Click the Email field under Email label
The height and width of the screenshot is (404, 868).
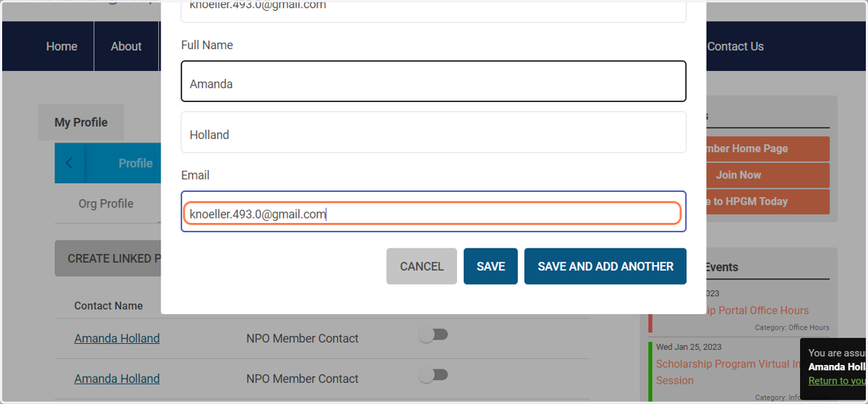(433, 211)
